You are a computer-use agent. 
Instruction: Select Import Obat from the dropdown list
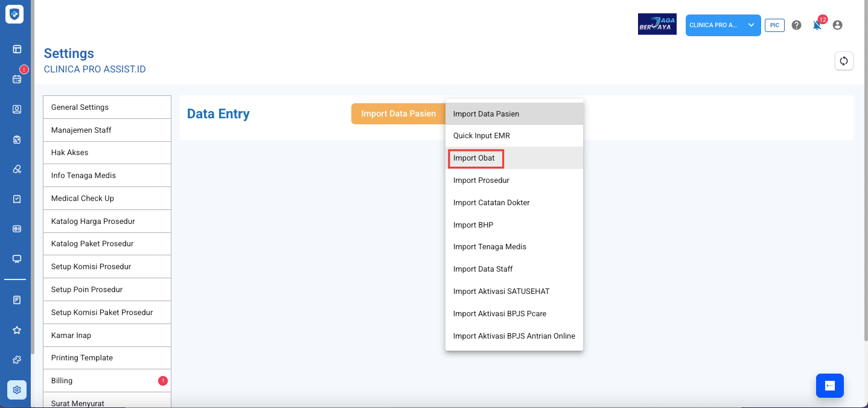coord(474,158)
